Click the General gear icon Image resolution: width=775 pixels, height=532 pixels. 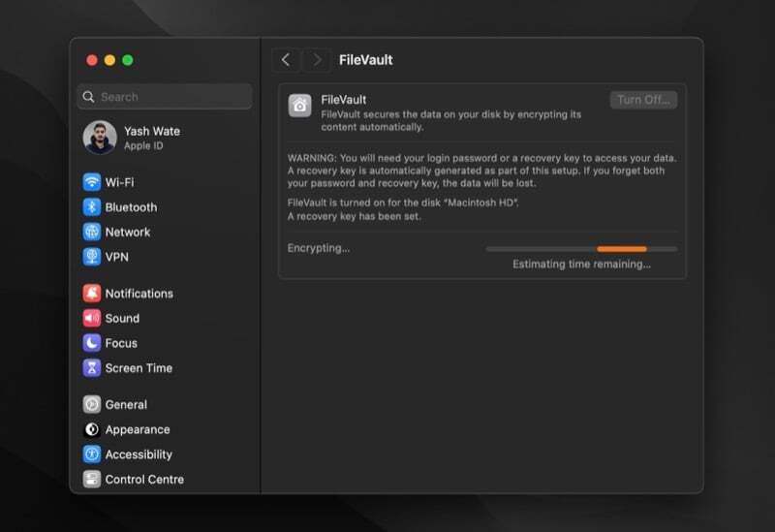pos(92,404)
